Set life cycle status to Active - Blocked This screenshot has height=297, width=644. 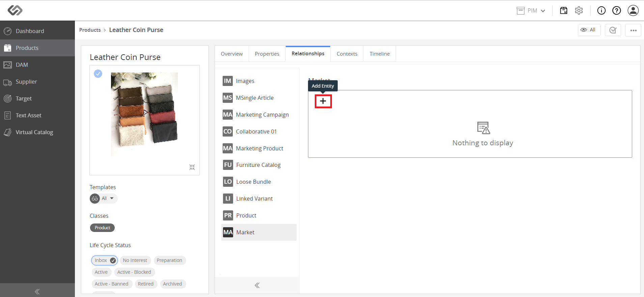(x=134, y=272)
